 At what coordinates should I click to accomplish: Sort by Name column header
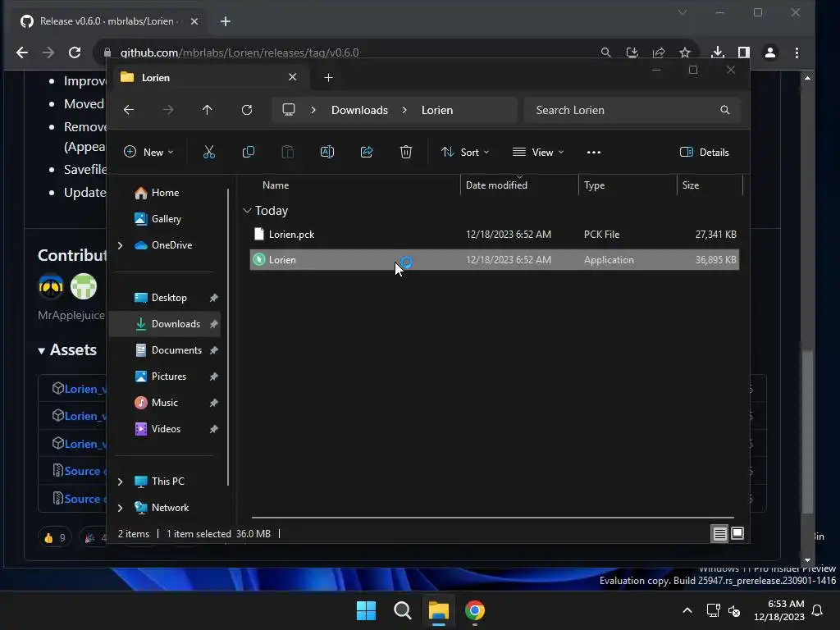tap(276, 185)
